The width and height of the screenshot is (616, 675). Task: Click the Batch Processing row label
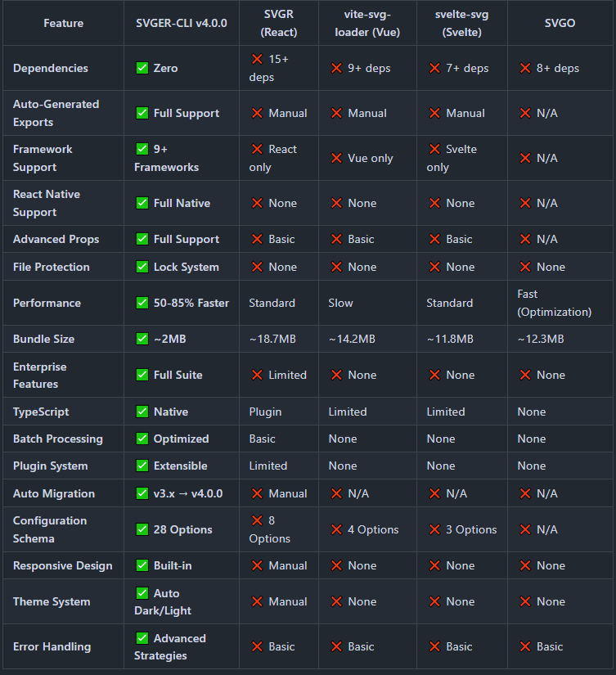coord(58,439)
